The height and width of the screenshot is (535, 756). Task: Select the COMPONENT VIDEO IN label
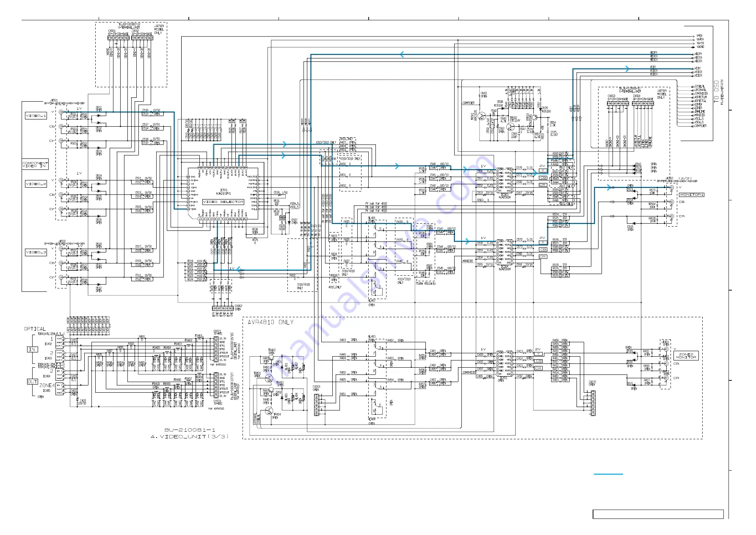click(35, 164)
